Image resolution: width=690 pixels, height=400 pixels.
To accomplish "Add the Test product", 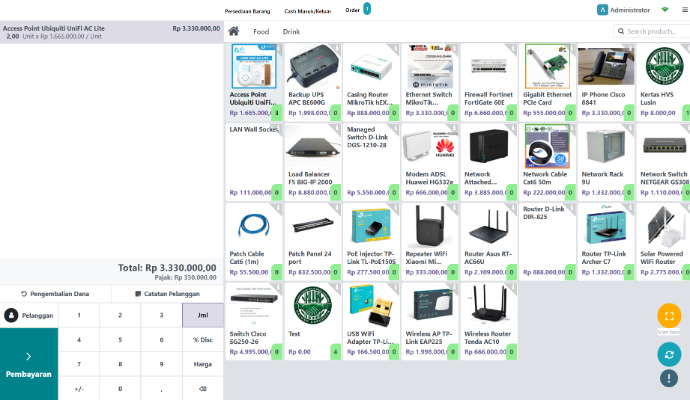I will (x=312, y=321).
